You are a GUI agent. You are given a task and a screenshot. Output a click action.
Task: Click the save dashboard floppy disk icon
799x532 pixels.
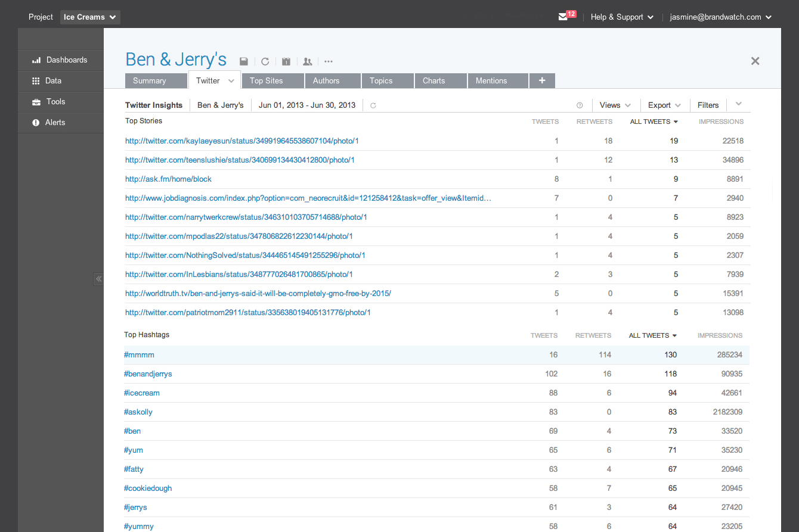[243, 61]
